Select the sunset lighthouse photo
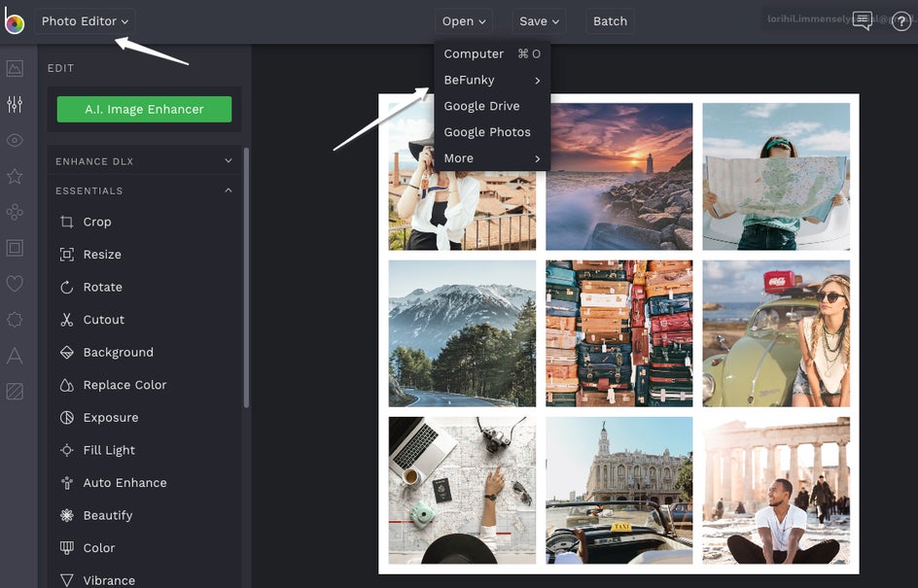This screenshot has width=918, height=588. [618, 177]
